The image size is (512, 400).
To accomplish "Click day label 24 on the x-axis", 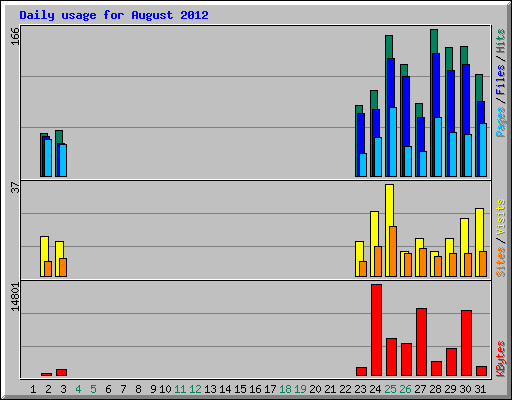I will 375,389.
